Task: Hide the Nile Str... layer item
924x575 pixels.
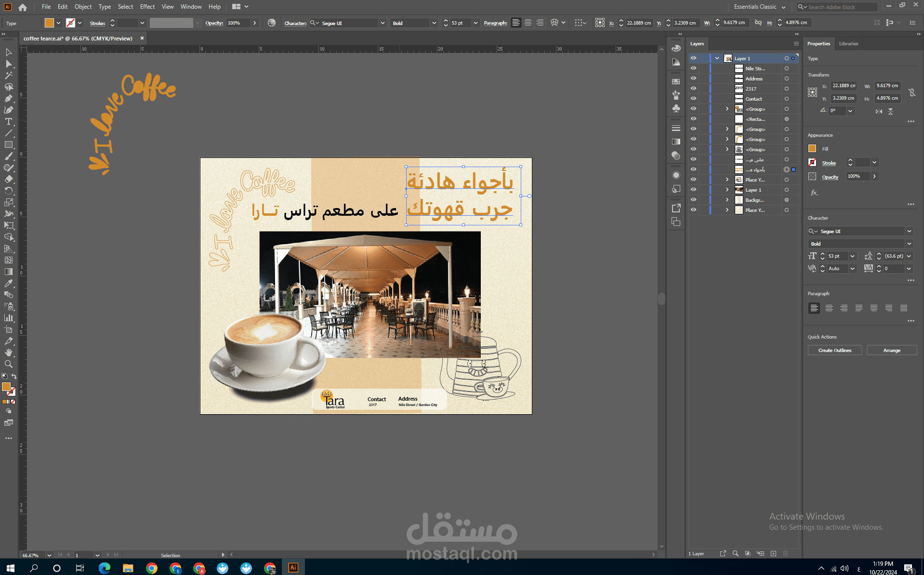Action: (694, 68)
